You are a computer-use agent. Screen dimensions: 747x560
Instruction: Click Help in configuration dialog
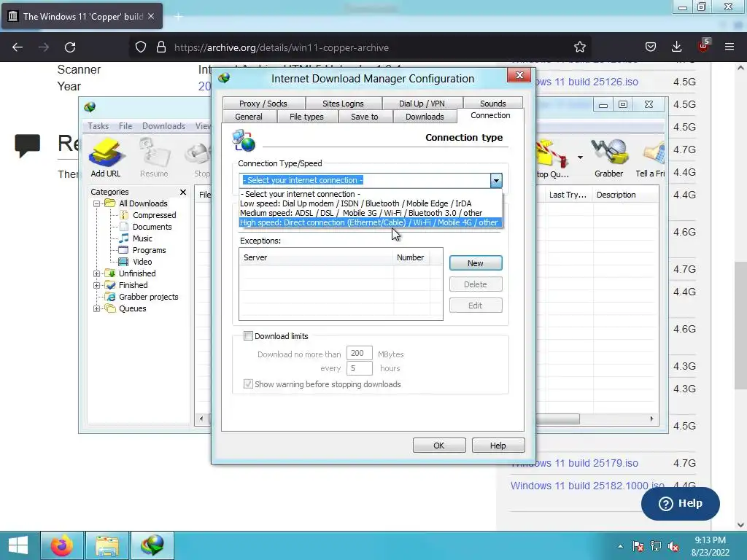click(498, 446)
